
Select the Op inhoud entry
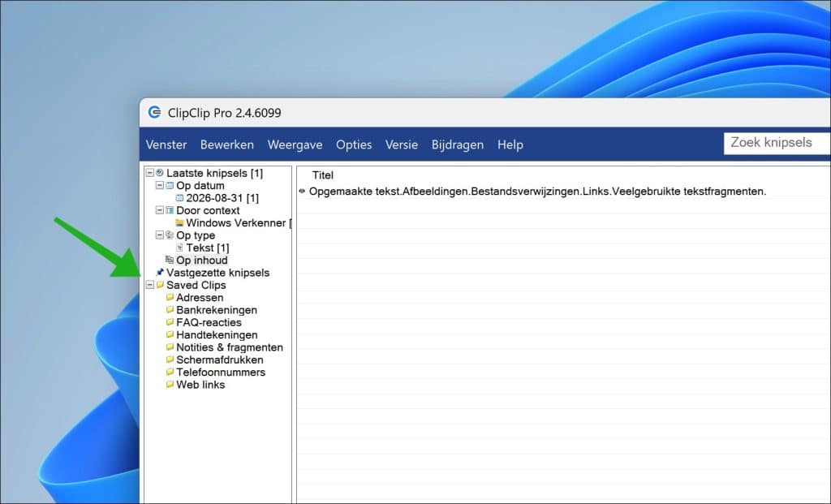pyautogui.click(x=202, y=261)
